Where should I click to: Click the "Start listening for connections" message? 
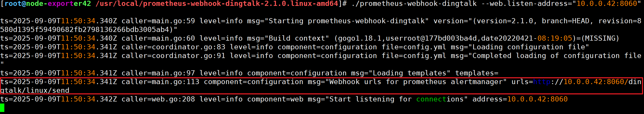click(396, 99)
